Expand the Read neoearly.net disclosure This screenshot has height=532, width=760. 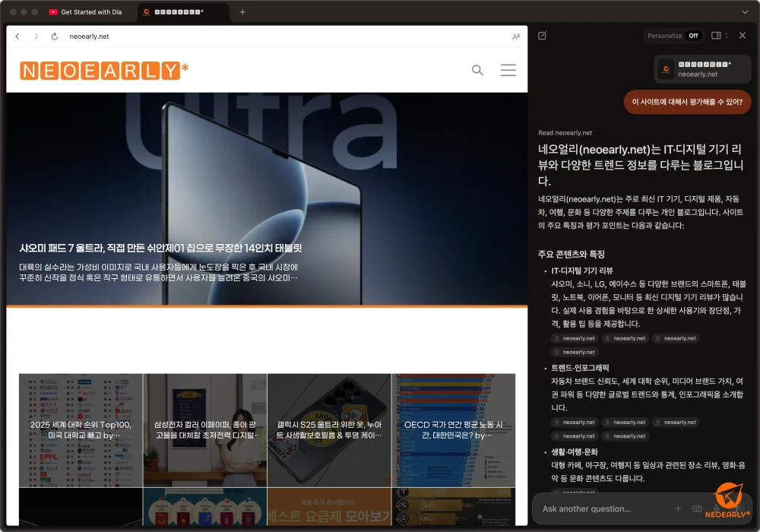(568, 133)
